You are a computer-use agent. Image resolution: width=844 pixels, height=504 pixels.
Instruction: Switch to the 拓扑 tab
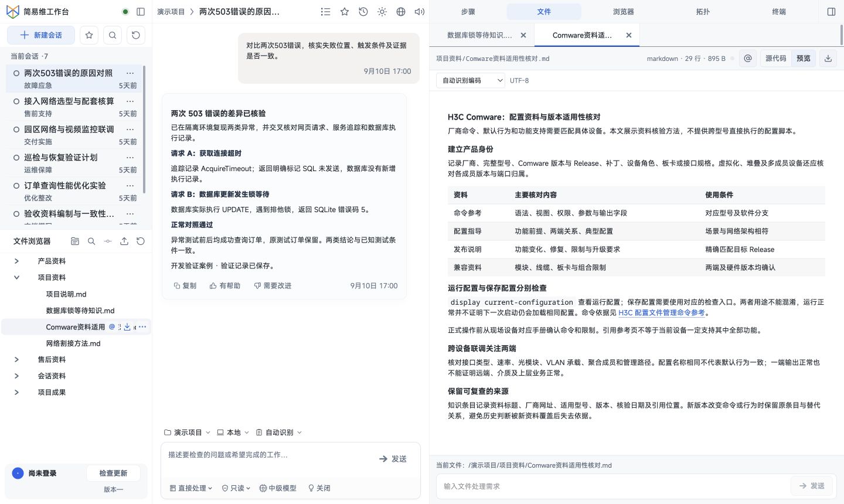703,12
